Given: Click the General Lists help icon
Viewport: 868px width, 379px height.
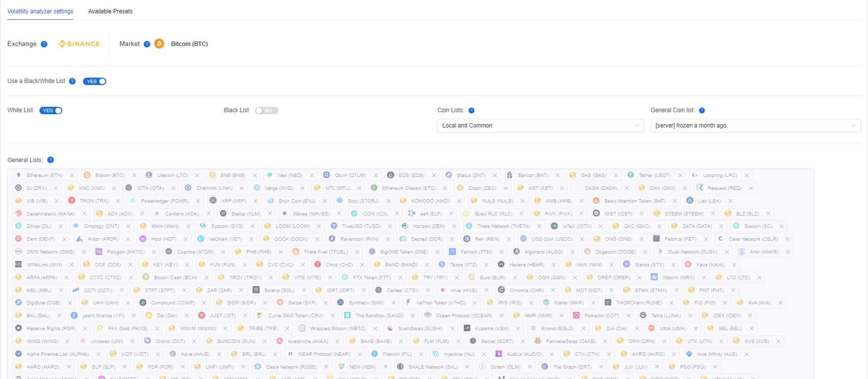Looking at the screenshot, I should (x=50, y=160).
